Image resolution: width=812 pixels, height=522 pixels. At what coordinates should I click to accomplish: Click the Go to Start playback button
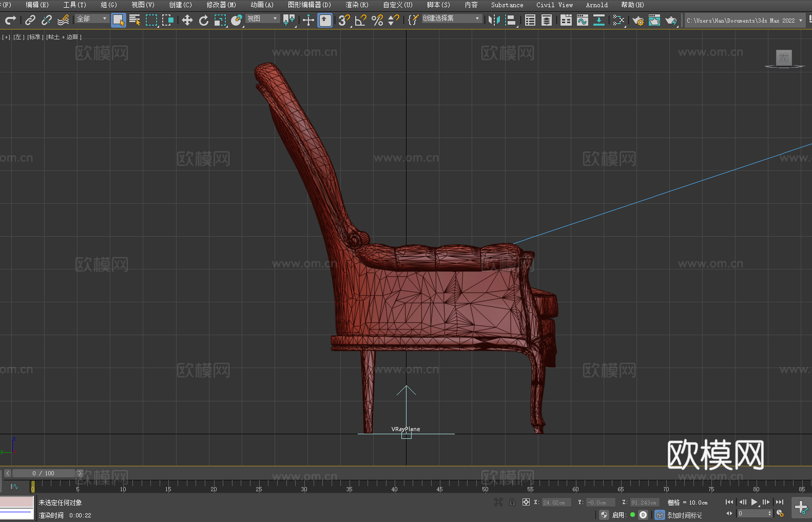coord(729,502)
